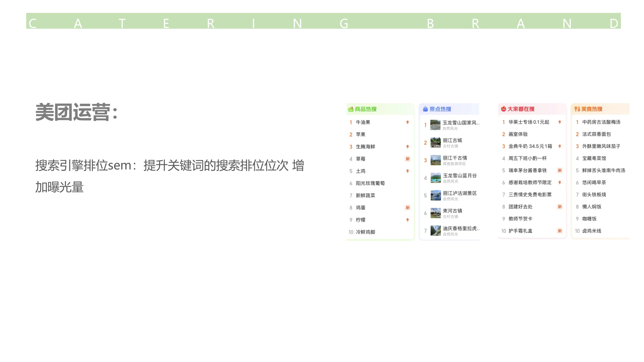The height and width of the screenshot is (362, 644).
Task: Click the 丽江千古情 scenic spot name
Action: (x=455, y=158)
